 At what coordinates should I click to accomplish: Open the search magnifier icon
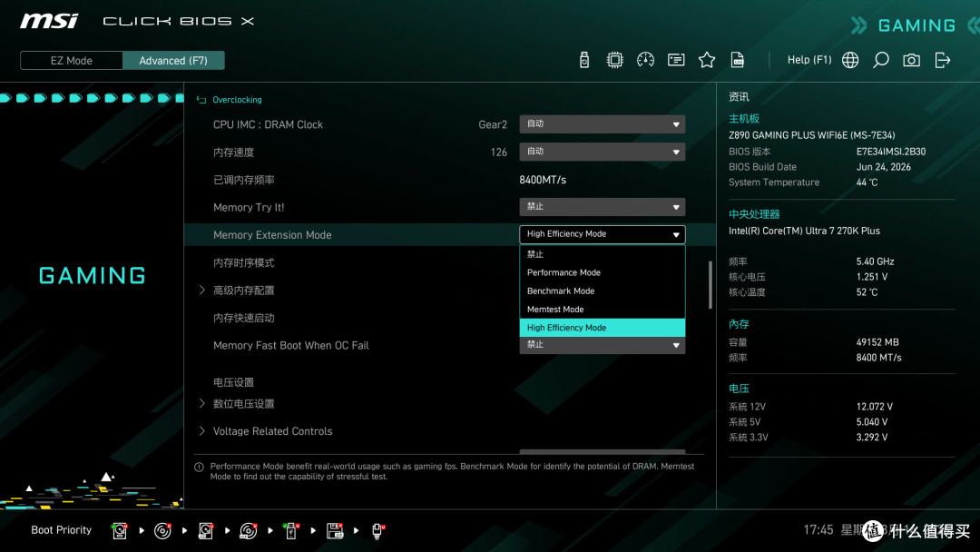pyautogui.click(x=880, y=60)
